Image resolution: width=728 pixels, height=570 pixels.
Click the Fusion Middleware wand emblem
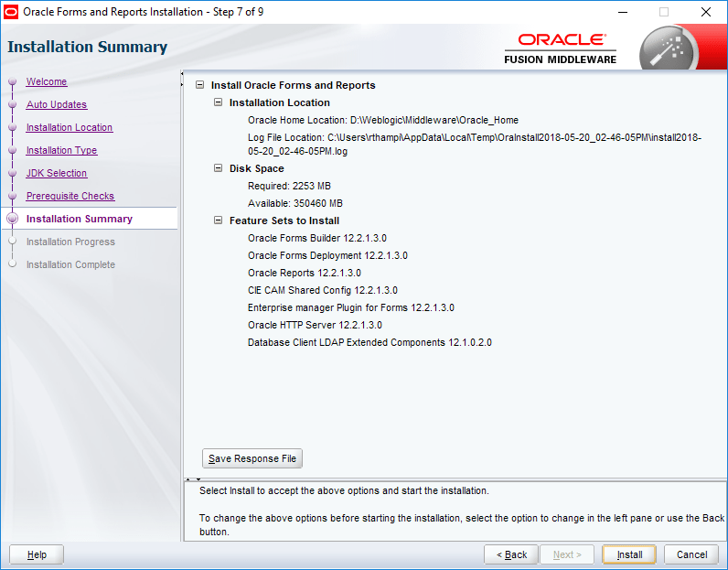point(669,49)
